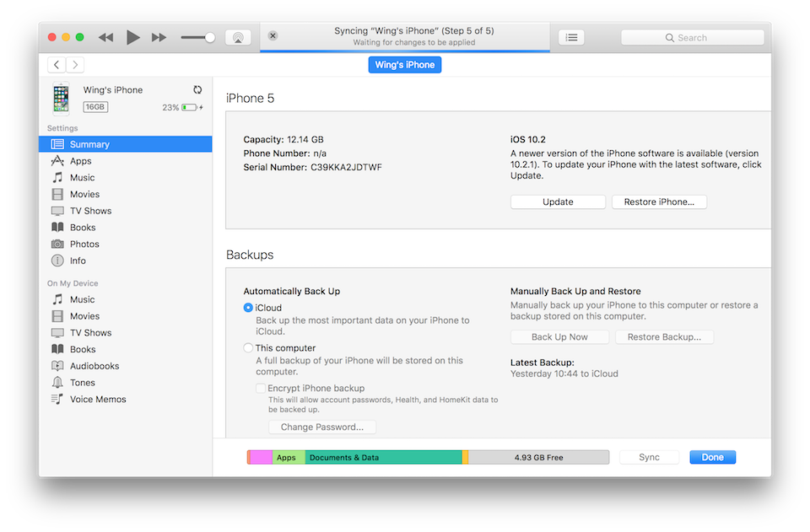This screenshot has height=532, width=810.
Task: Open Books under On My Device
Action: 126,349
